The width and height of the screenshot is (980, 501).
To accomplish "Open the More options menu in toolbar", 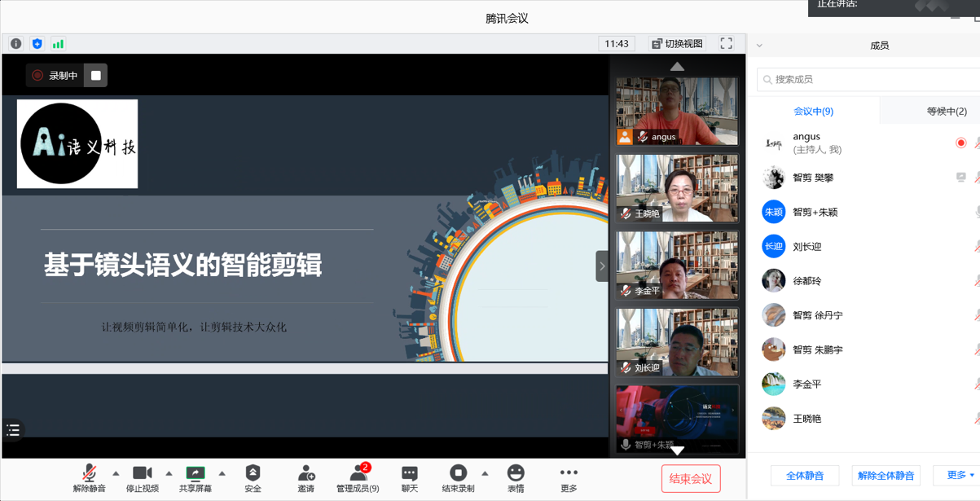I will (x=569, y=478).
